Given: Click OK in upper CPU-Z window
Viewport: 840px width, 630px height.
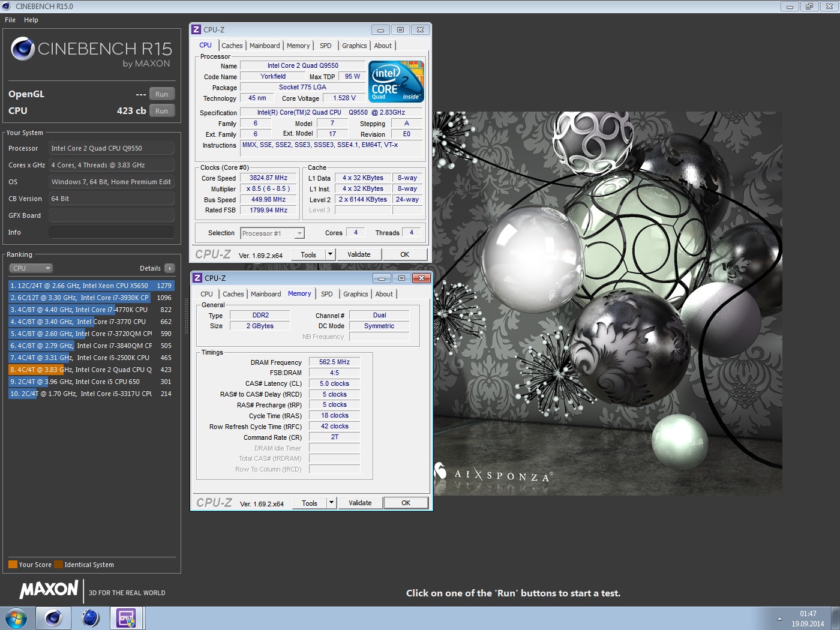Looking at the screenshot, I should click(x=405, y=254).
